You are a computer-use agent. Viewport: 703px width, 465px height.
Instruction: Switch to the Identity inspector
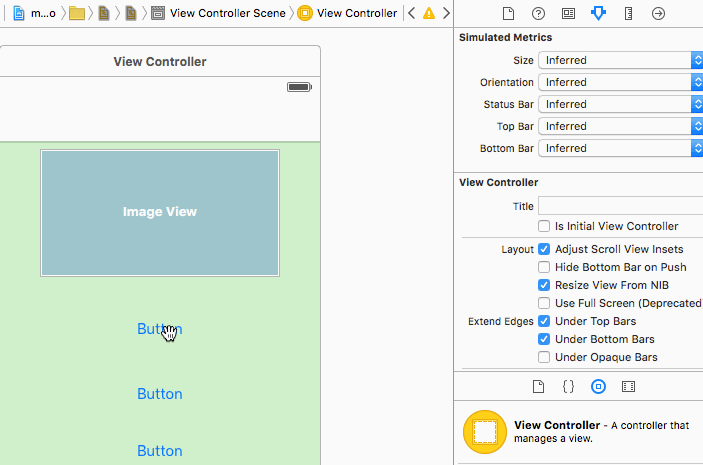(568, 14)
